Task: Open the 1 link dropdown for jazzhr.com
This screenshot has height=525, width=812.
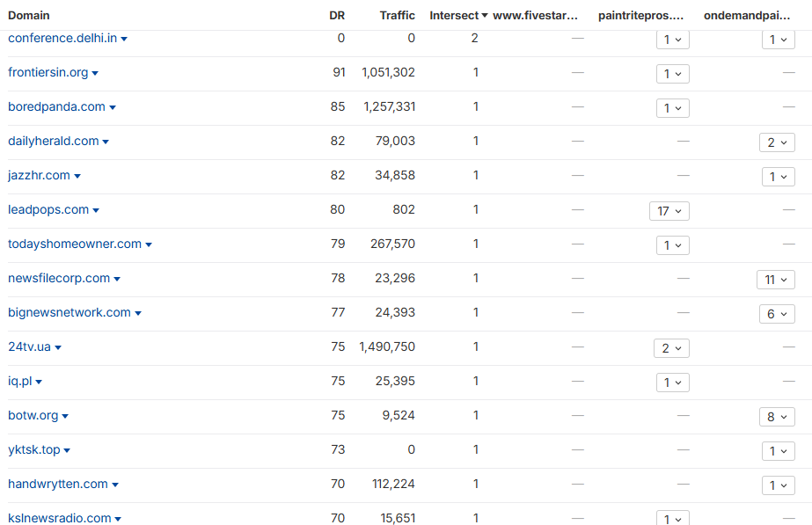Action: pyautogui.click(x=778, y=177)
